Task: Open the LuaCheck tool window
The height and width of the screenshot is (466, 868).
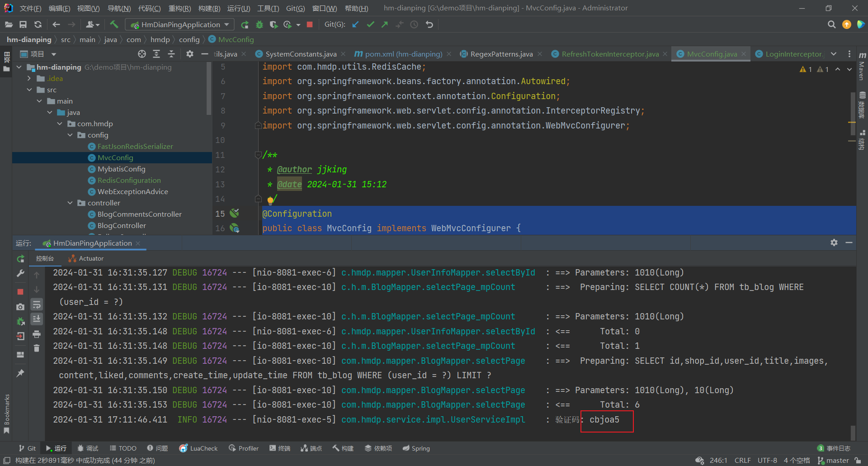Action: click(x=198, y=448)
